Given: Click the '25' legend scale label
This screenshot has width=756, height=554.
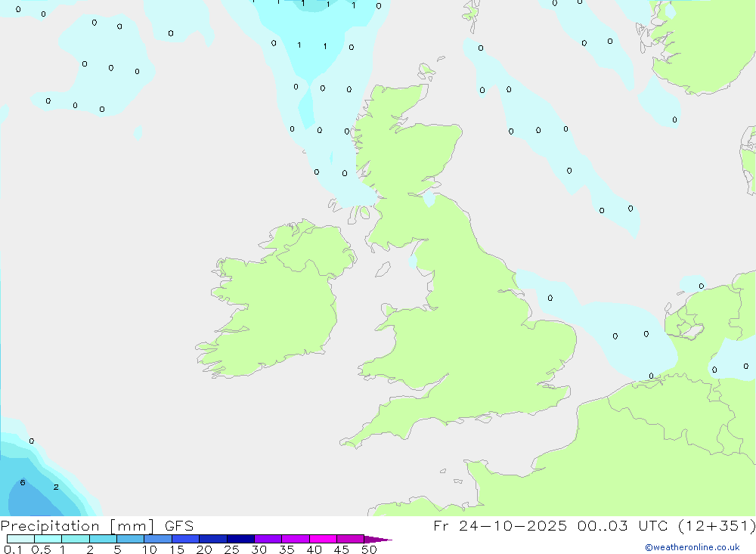Looking at the screenshot, I should click(231, 549).
